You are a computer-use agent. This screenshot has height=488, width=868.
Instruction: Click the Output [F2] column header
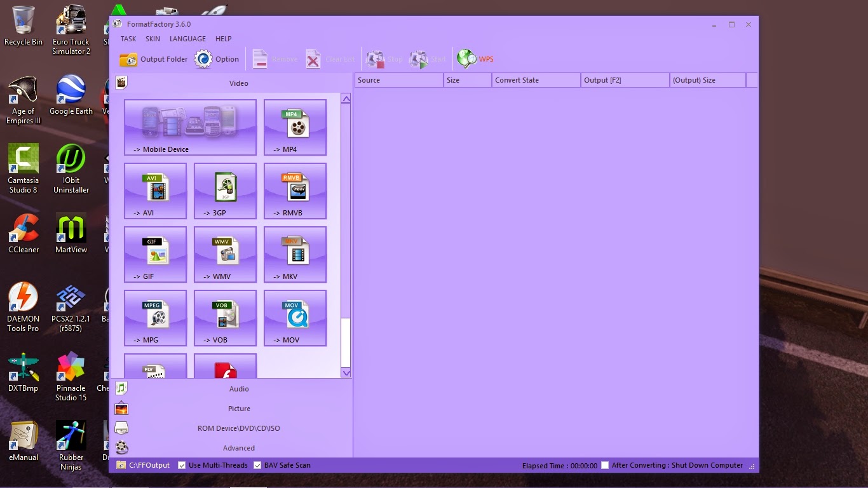(625, 80)
